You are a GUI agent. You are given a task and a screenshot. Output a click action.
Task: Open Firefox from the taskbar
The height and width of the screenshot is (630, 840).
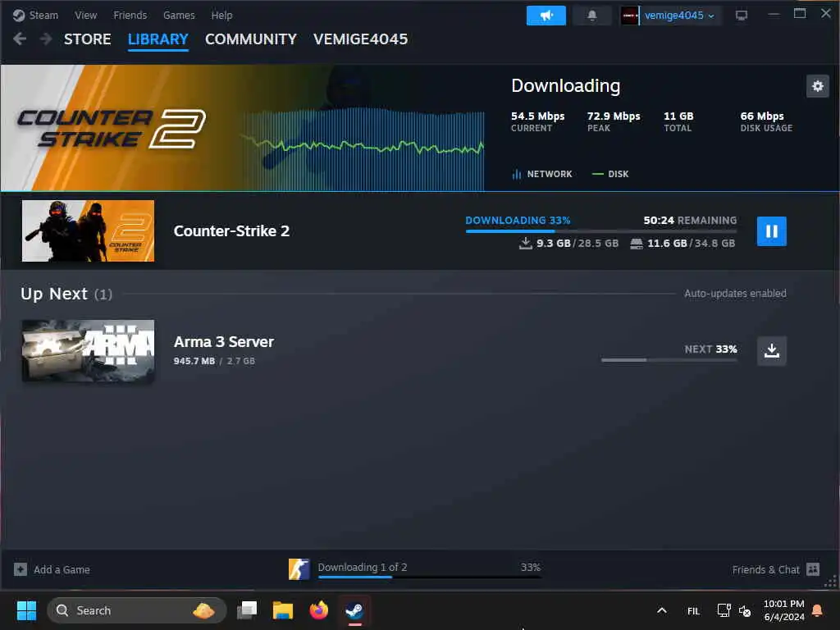319,610
